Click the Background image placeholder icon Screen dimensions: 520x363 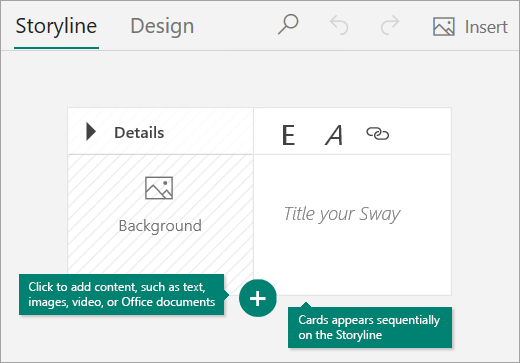pos(159,188)
